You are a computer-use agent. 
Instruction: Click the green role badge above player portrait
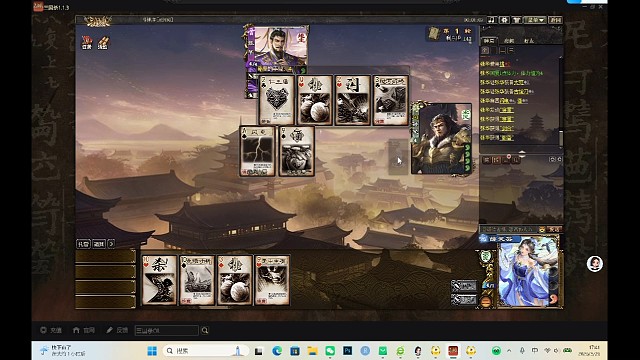pyautogui.click(x=486, y=256)
